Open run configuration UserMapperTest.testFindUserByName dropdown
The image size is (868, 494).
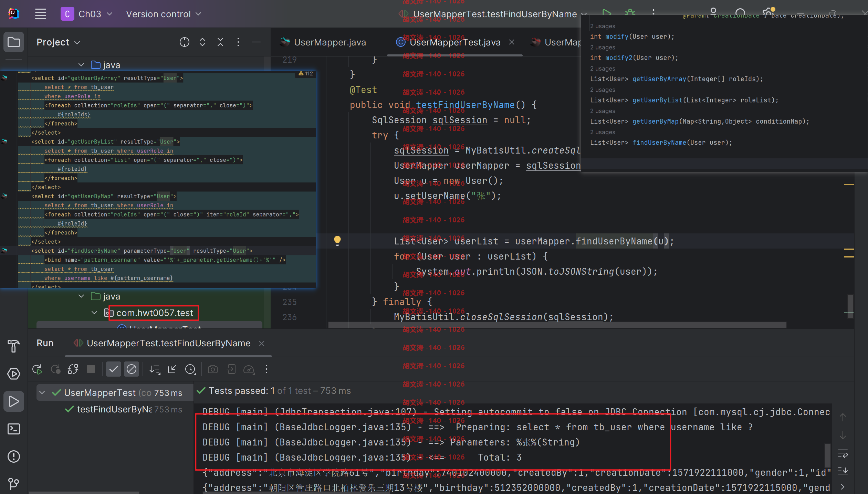pyautogui.click(x=493, y=14)
